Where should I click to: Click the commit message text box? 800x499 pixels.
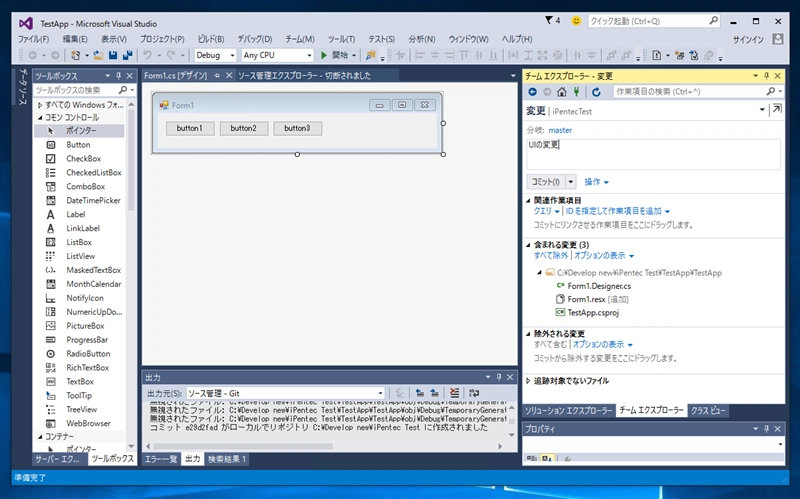tap(654, 154)
